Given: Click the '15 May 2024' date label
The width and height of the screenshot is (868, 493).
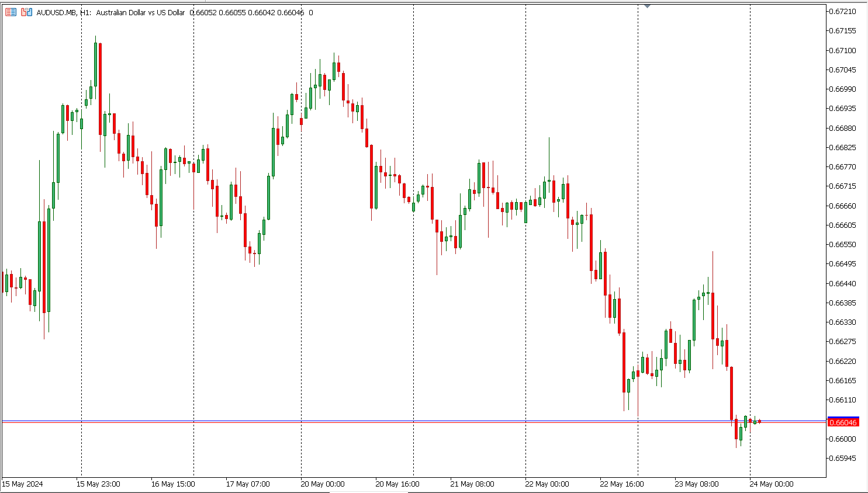Looking at the screenshot, I should point(22,484).
